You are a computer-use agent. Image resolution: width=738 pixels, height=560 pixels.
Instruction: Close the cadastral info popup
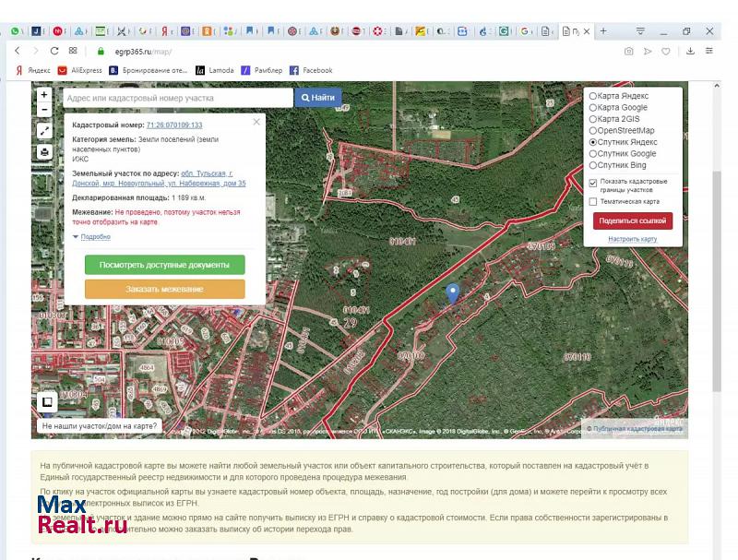point(256,122)
